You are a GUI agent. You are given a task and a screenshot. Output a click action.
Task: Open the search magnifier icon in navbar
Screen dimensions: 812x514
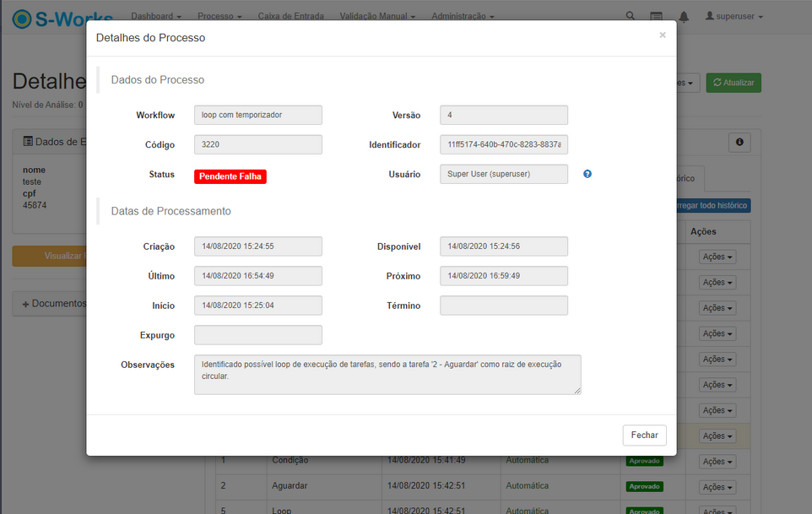click(x=631, y=16)
